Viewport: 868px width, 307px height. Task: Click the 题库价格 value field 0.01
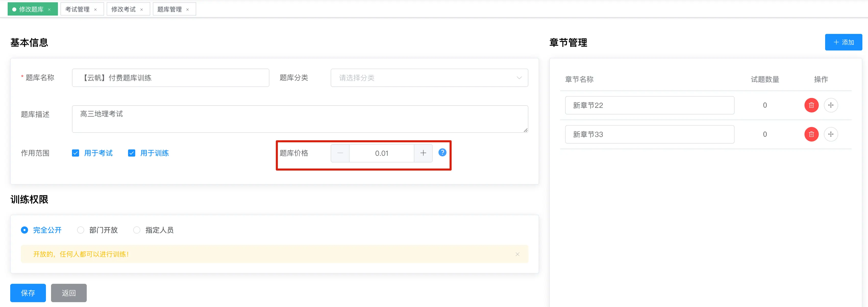pos(382,153)
